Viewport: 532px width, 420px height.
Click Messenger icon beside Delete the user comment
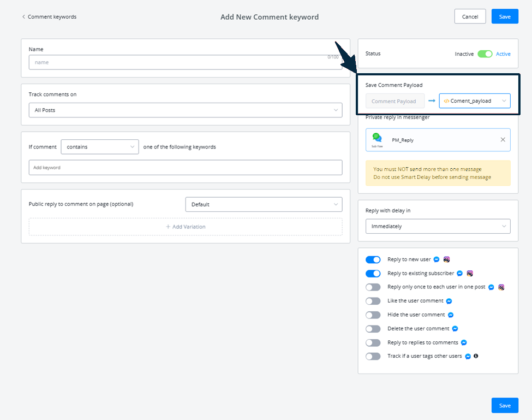(455, 329)
